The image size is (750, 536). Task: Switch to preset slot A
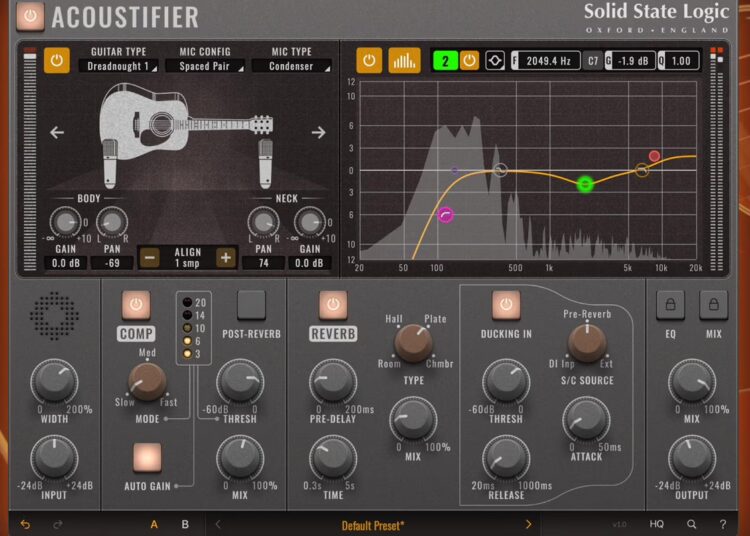click(154, 525)
